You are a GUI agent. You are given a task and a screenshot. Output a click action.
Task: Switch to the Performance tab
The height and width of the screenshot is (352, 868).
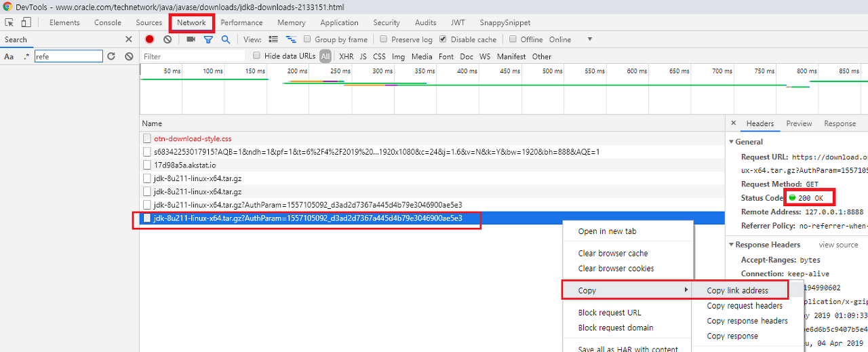coord(241,22)
